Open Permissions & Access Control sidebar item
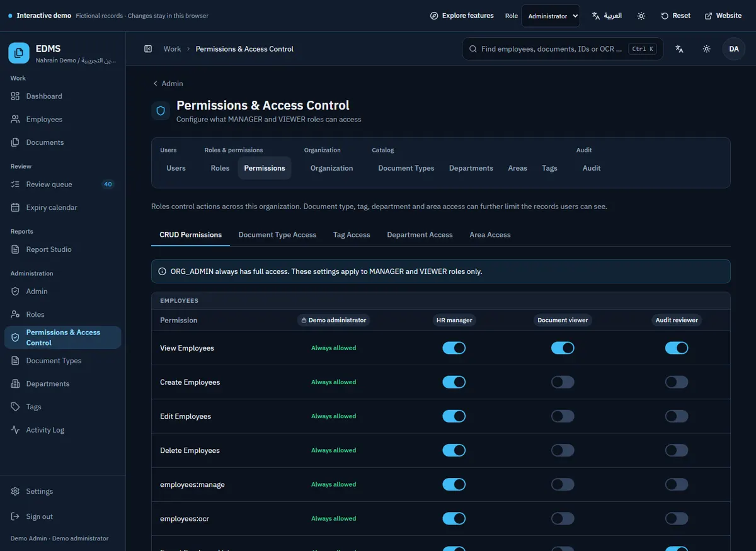756x551 pixels. [x=62, y=338]
